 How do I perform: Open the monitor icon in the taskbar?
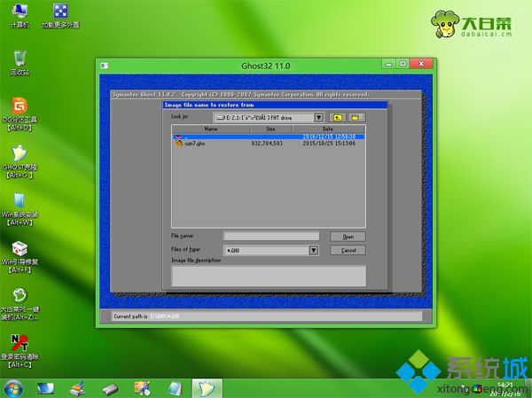[x=45, y=388]
